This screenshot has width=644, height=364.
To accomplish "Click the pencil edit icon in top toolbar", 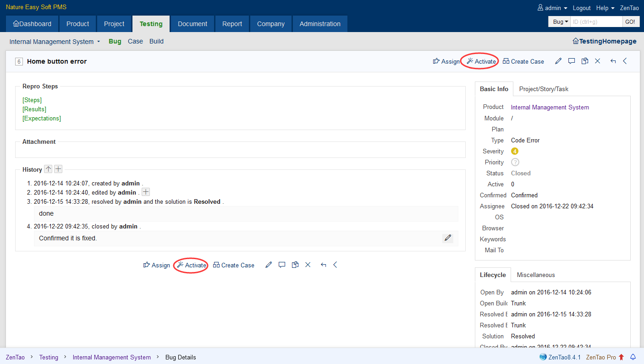I will pos(558,61).
